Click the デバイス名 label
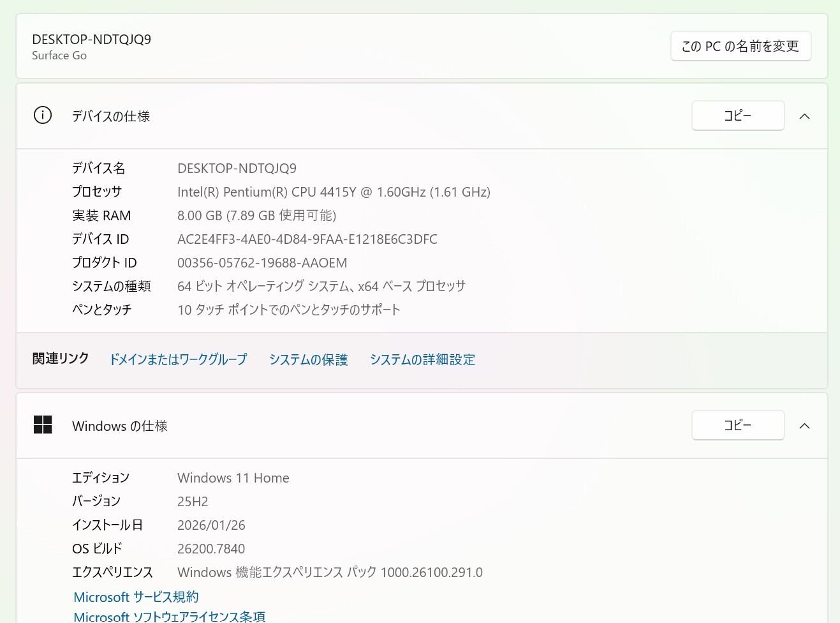The image size is (840, 623). 99,169
